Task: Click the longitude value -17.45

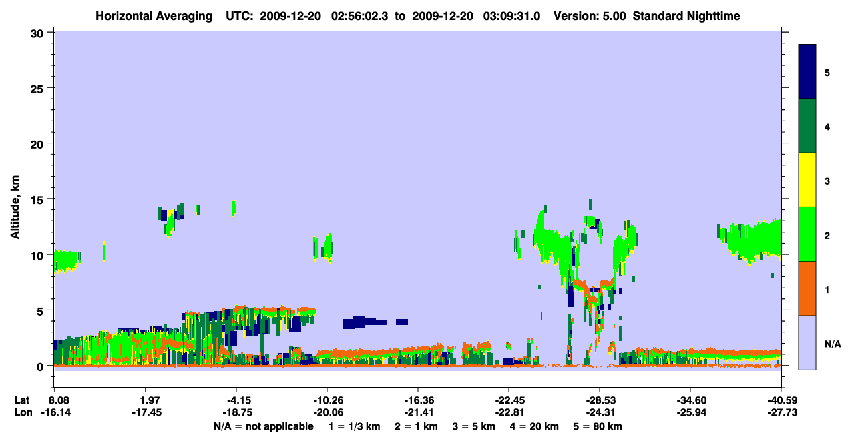Action: (148, 413)
